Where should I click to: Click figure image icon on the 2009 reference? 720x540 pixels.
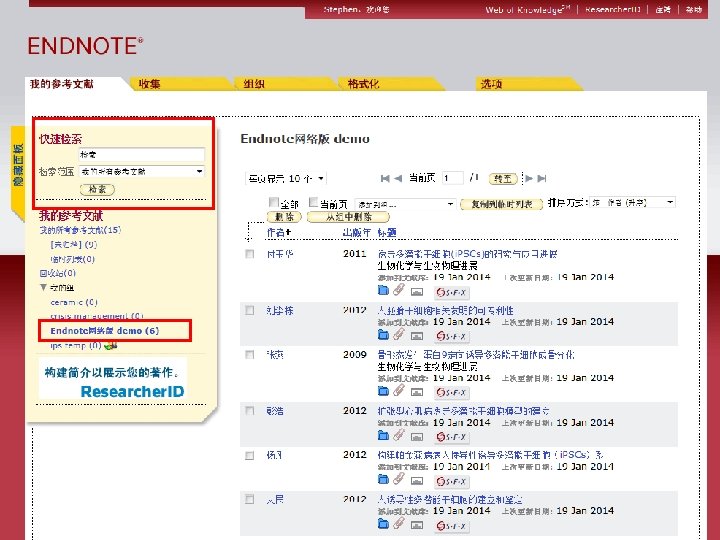click(416, 392)
